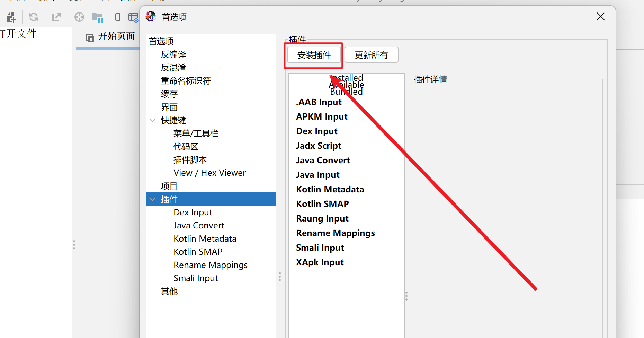
Task: Click the lines and rectangle toolbar icon
Action: pyautogui.click(x=115, y=17)
